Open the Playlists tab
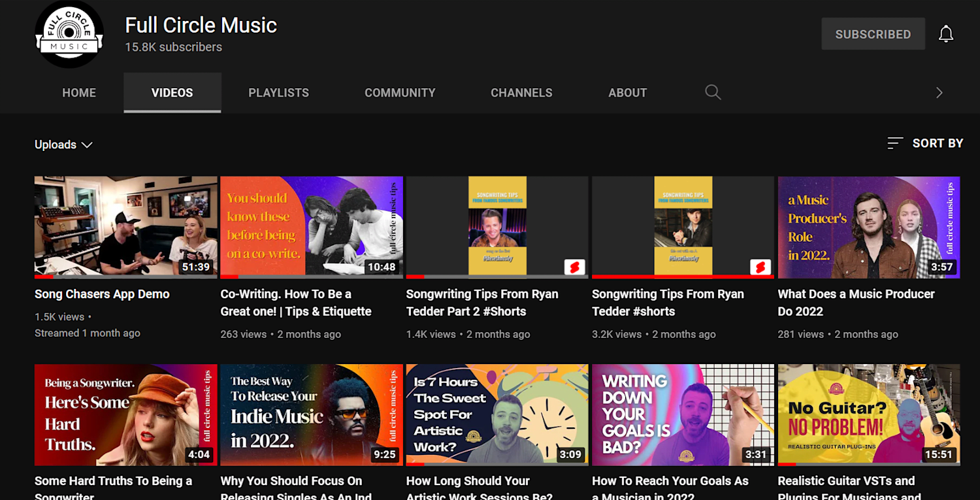Screen dimensions: 980x500 point(279,93)
